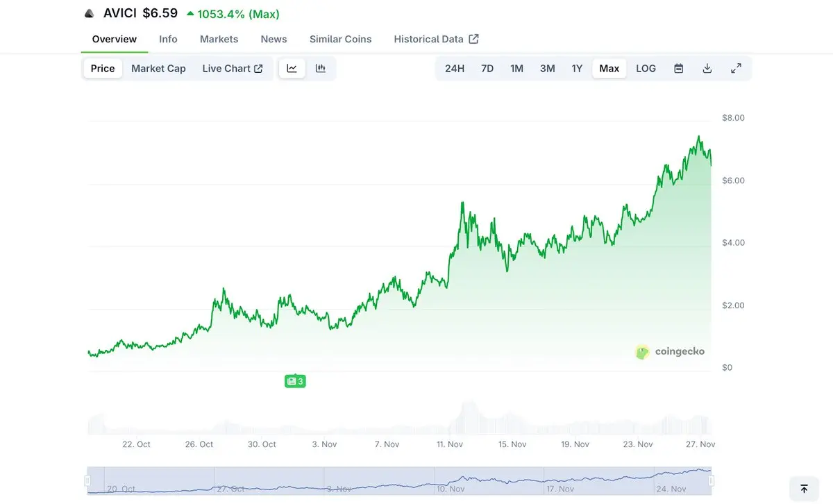Go to Similar Coins tab
833x504 pixels.
click(x=340, y=39)
